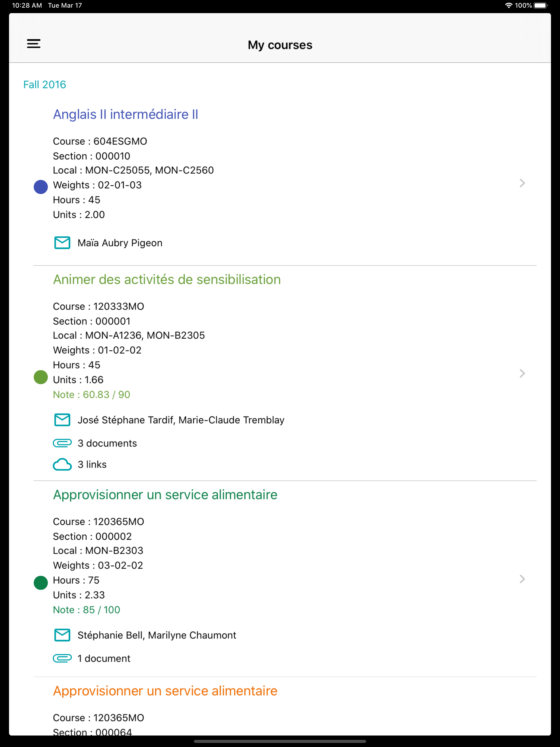Open green Approvisionner un service alimentaire title
This screenshot has height=747, width=560.
click(x=165, y=495)
